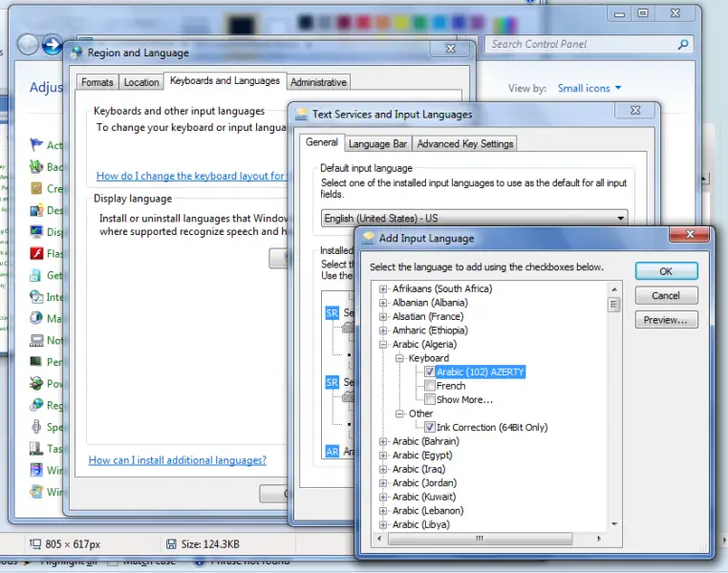Image resolution: width=728 pixels, height=573 pixels.
Task: Expand Arabic (Jordan) tree node
Action: tap(383, 483)
